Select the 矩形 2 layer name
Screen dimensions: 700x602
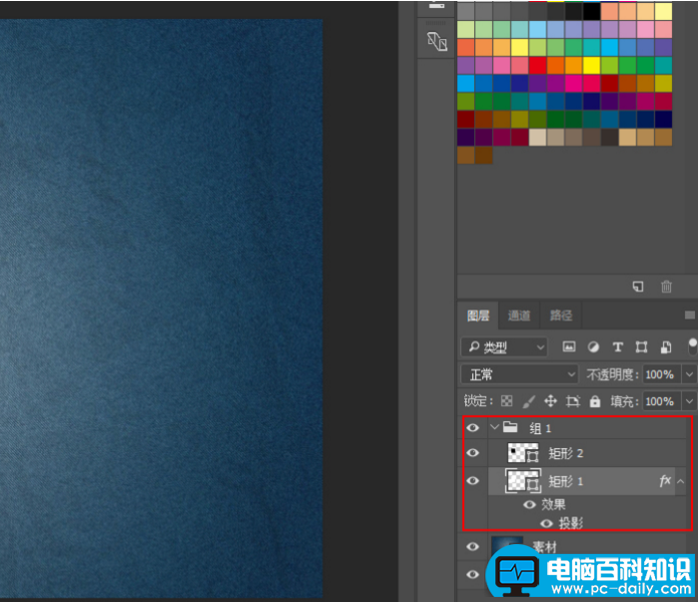(565, 453)
